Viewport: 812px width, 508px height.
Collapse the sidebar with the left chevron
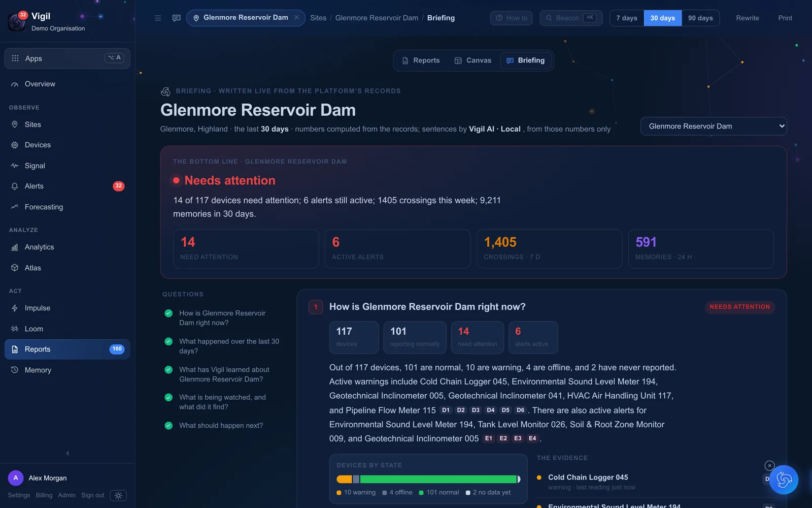tap(67, 453)
